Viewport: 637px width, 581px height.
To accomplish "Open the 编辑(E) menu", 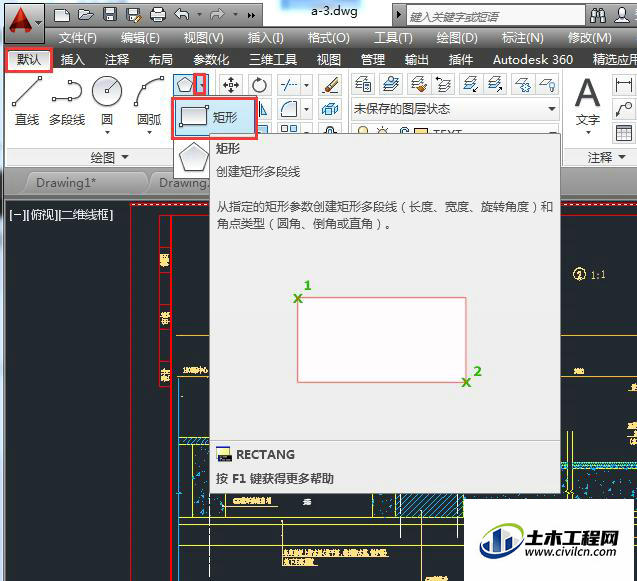I will point(140,38).
